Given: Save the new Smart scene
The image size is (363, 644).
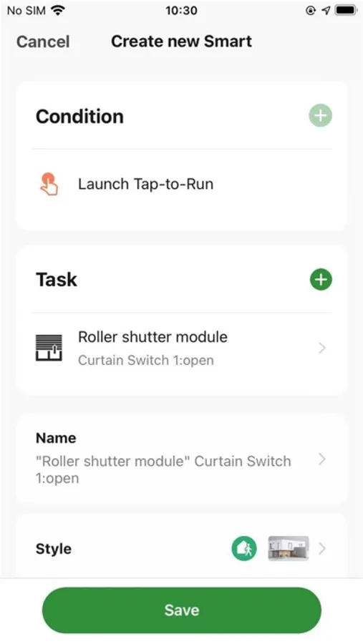Looking at the screenshot, I should pos(182,610).
